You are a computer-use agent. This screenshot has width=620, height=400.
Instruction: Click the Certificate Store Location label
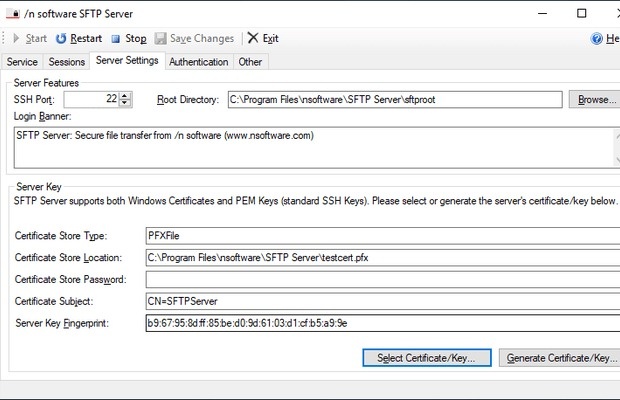68,258
